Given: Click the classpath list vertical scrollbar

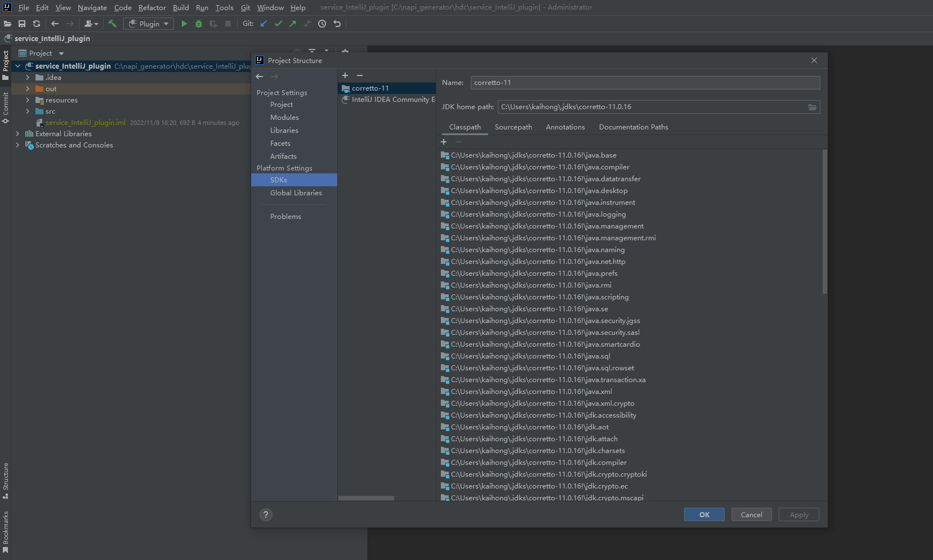Looking at the screenshot, I should click(x=825, y=222).
